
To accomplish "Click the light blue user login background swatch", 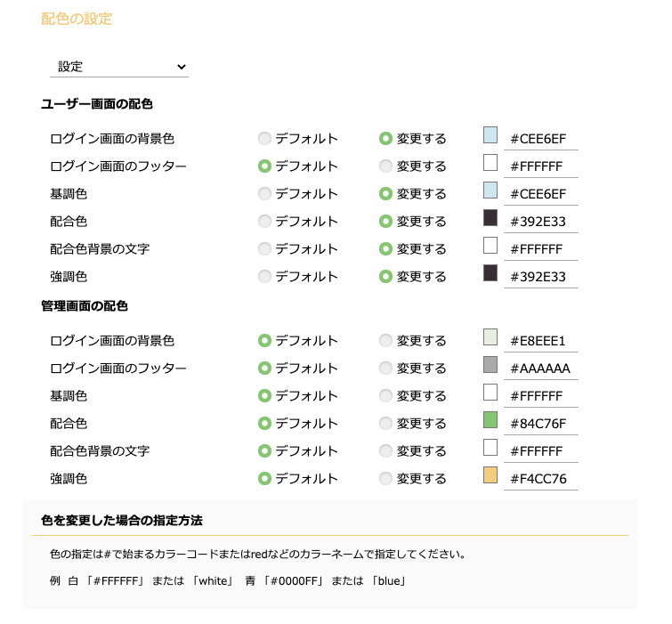I will pos(490,135).
